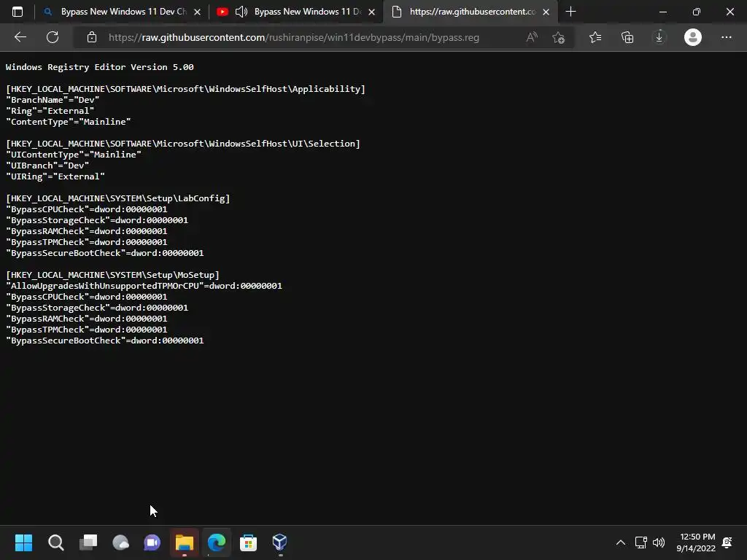The width and height of the screenshot is (747, 560).
Task: Open volume control in system tray
Action: tap(659, 542)
